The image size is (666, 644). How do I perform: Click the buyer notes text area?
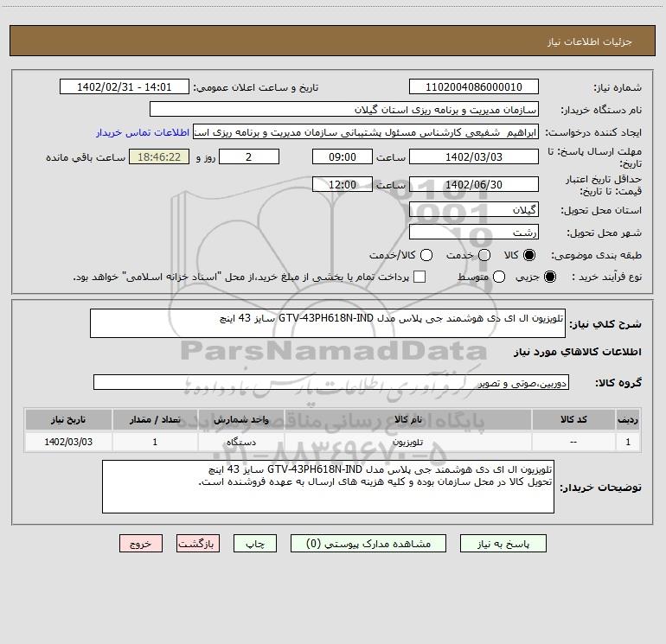[328, 487]
